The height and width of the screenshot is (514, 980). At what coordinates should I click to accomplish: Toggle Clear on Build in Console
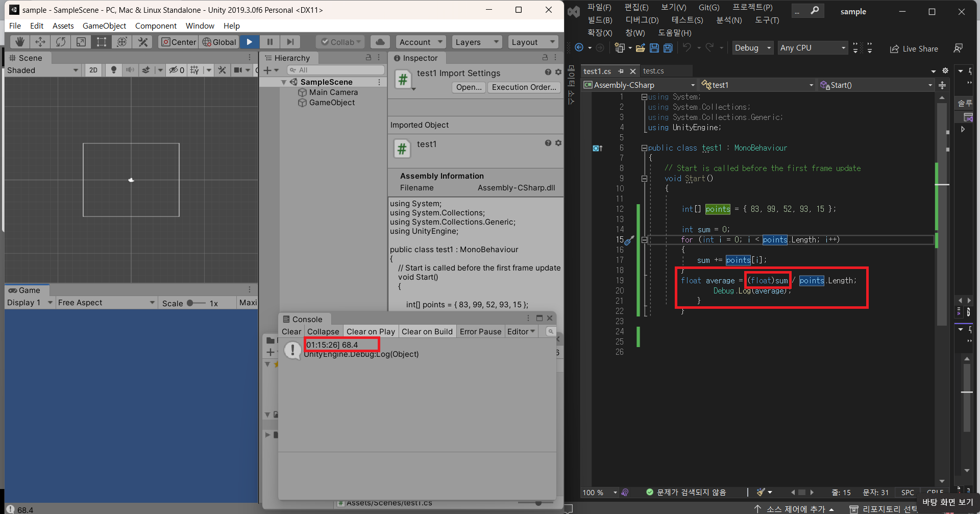tap(427, 332)
